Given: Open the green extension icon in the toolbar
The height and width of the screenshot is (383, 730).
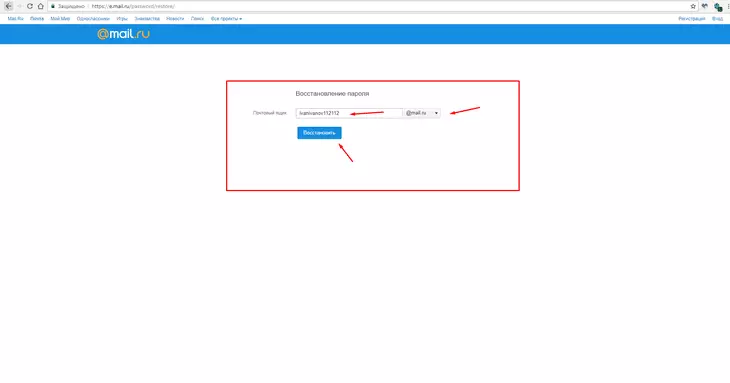Looking at the screenshot, I should click(718, 7).
